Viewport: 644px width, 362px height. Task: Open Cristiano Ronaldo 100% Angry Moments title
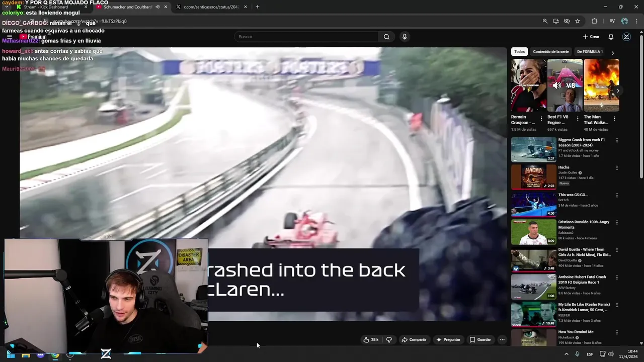click(x=584, y=225)
